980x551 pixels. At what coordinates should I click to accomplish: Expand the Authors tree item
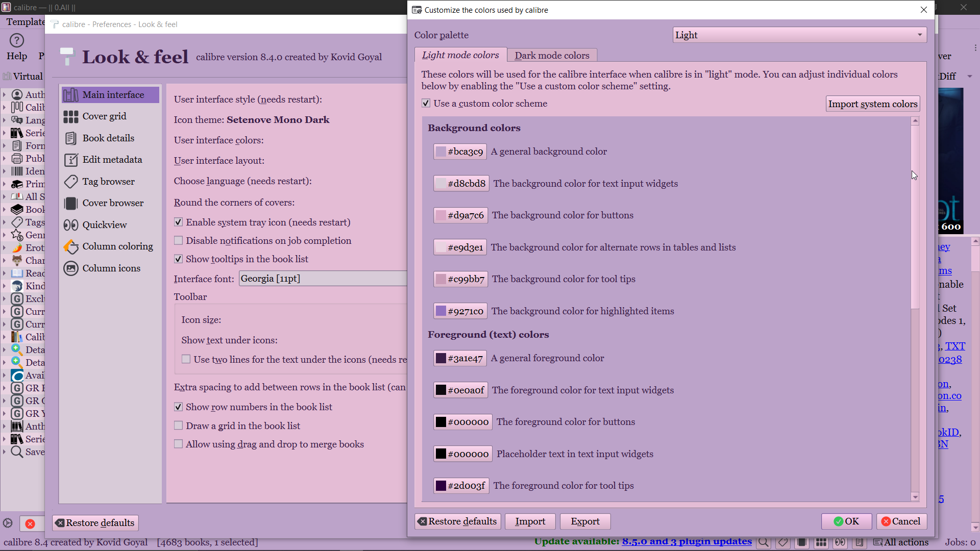click(x=5, y=95)
